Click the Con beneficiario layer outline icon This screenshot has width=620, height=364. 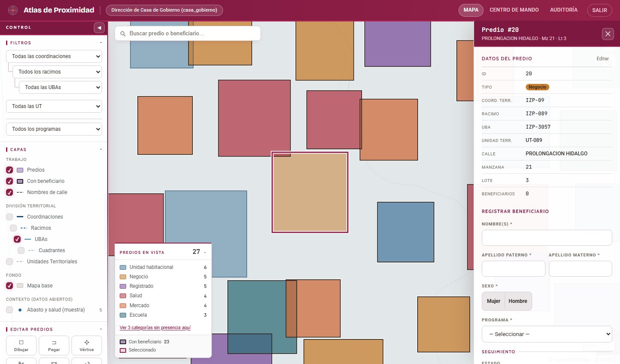(20, 181)
